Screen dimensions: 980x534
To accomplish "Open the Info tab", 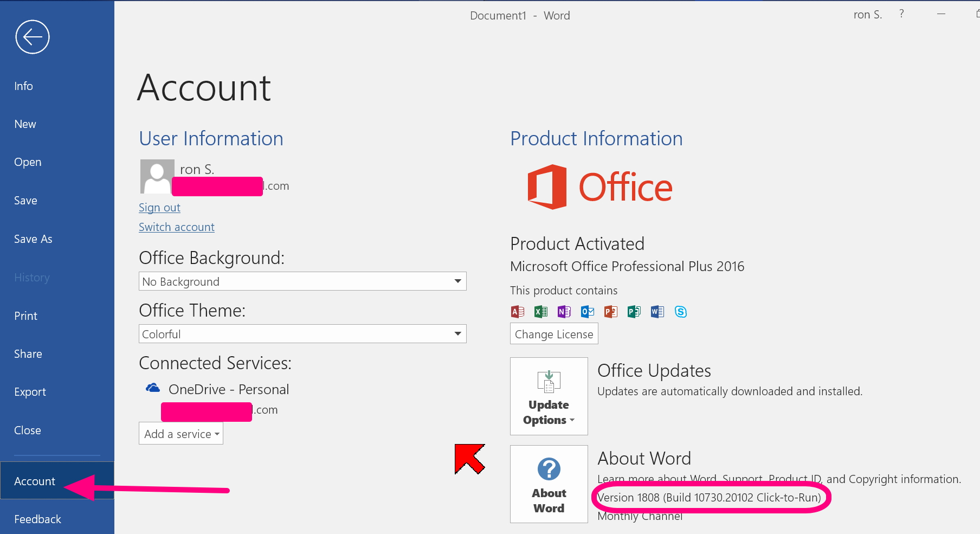I will click(x=57, y=86).
